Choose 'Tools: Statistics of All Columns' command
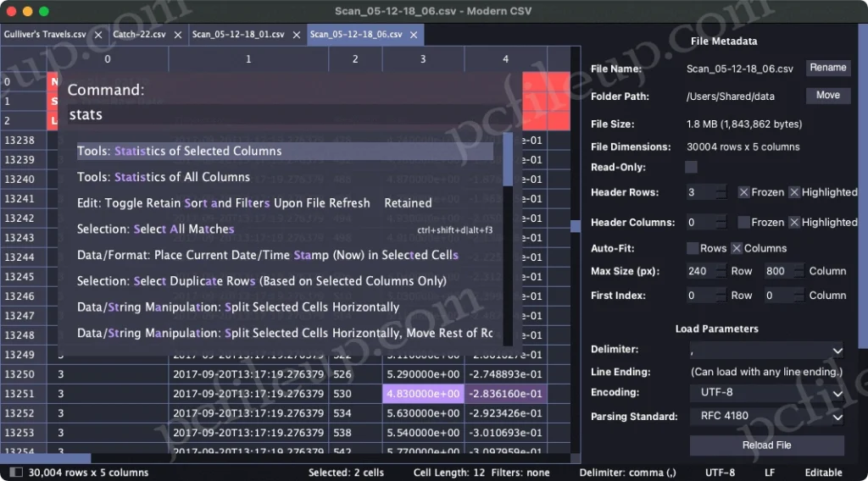Image resolution: width=868 pixels, height=481 pixels. (164, 177)
